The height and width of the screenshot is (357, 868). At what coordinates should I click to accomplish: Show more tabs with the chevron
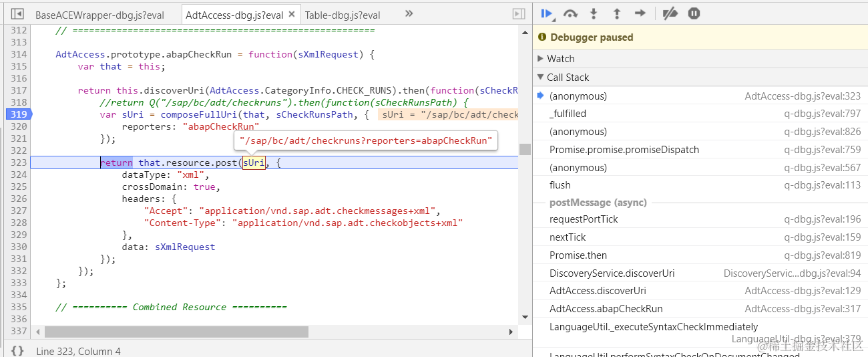[x=409, y=13]
